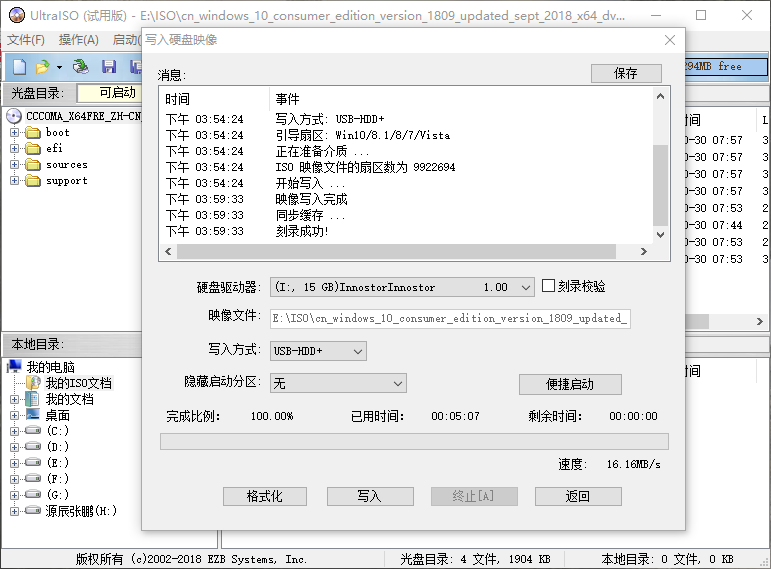Select 源辰张鹏(H:) drive
The height and width of the screenshot is (569, 771).
coord(81,510)
